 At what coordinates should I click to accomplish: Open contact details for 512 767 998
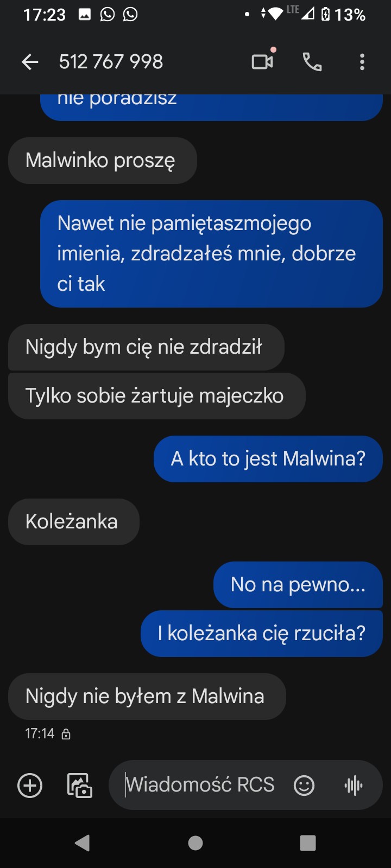point(111,62)
